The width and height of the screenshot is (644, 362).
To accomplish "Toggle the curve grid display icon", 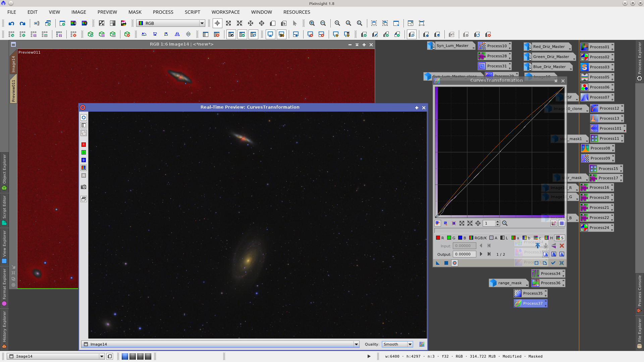I will tap(562, 223).
